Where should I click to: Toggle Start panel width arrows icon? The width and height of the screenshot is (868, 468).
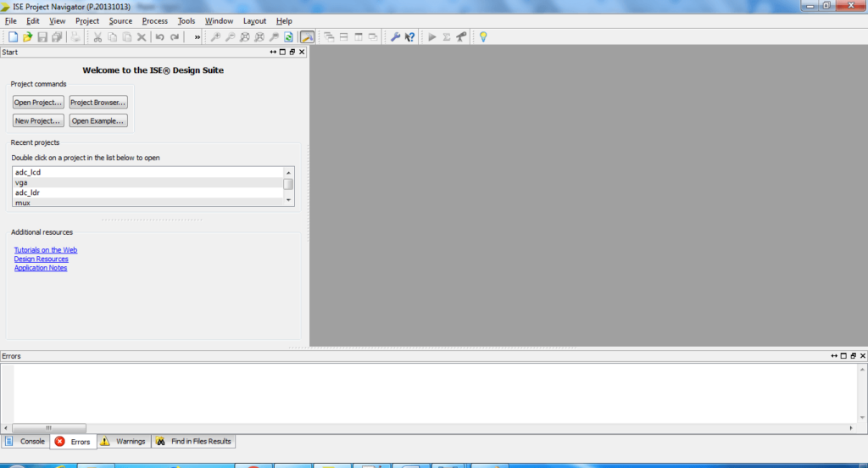pyautogui.click(x=273, y=52)
